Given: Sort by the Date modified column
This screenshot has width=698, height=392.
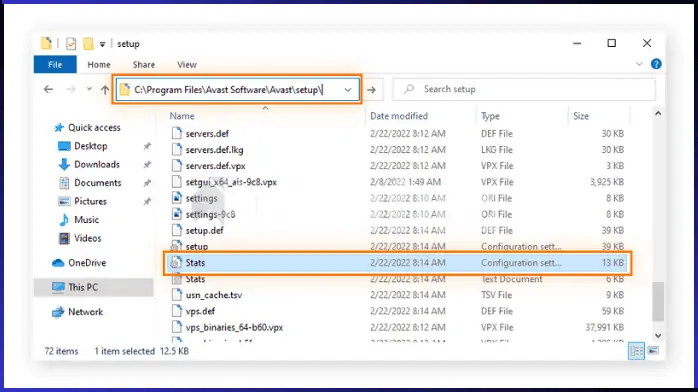Looking at the screenshot, I should pos(399,116).
